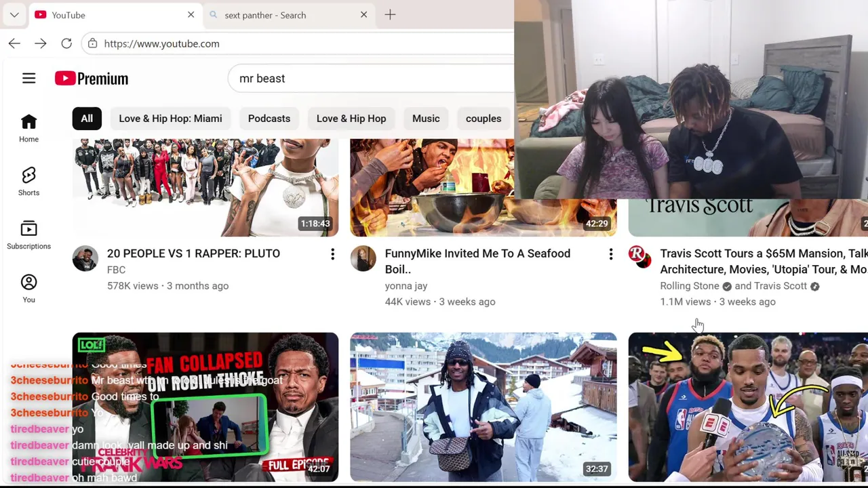Open more options for FunnyMike seafood video
Viewport: 868px width, 488px height.
coord(610,254)
